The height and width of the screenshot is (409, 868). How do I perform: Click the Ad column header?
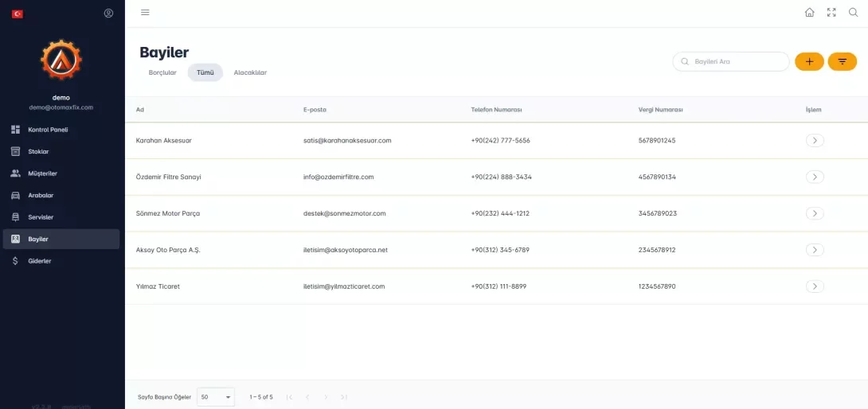(140, 110)
